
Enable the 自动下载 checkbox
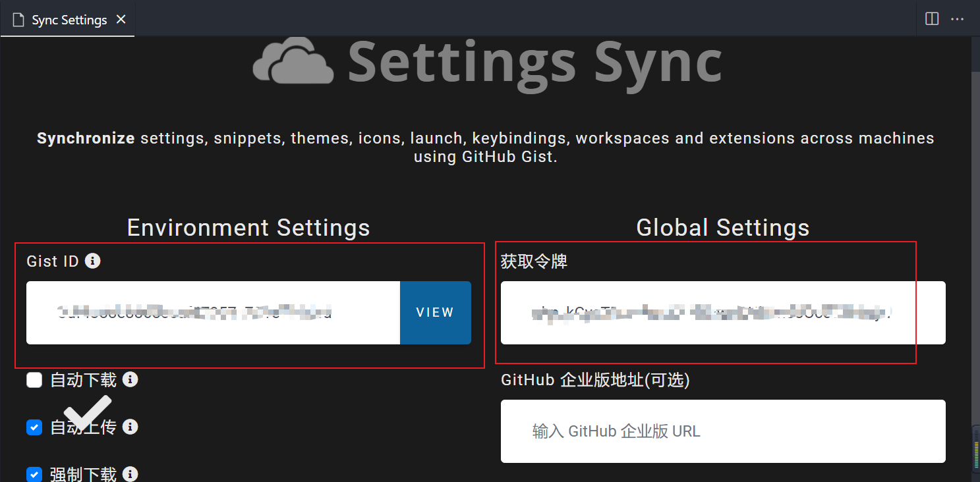coord(34,380)
